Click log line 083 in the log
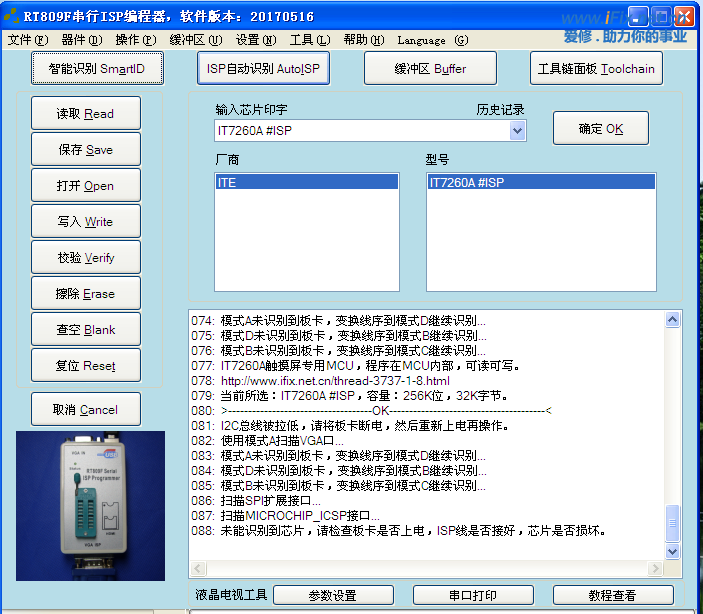The image size is (703, 614). 338,456
